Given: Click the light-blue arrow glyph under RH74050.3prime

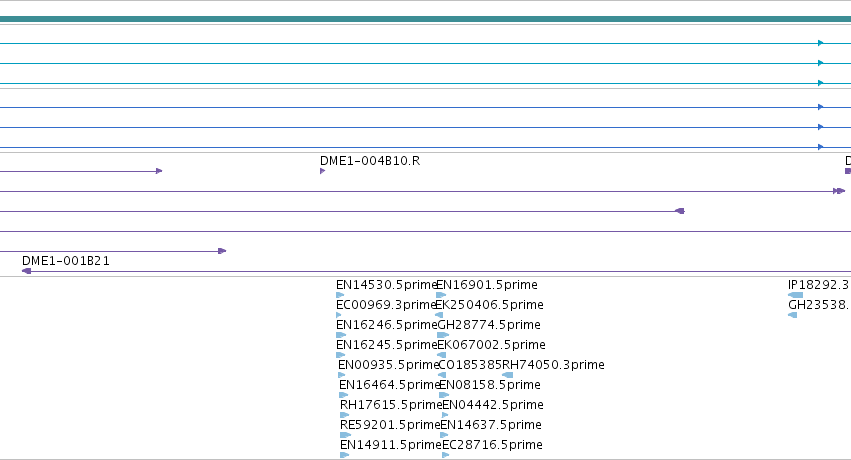Looking at the screenshot, I should coord(507,375).
